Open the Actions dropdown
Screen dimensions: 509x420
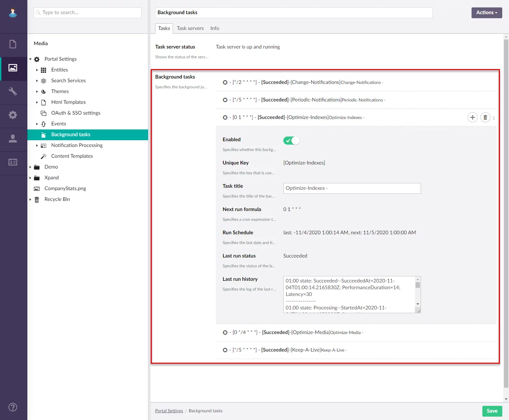click(486, 12)
